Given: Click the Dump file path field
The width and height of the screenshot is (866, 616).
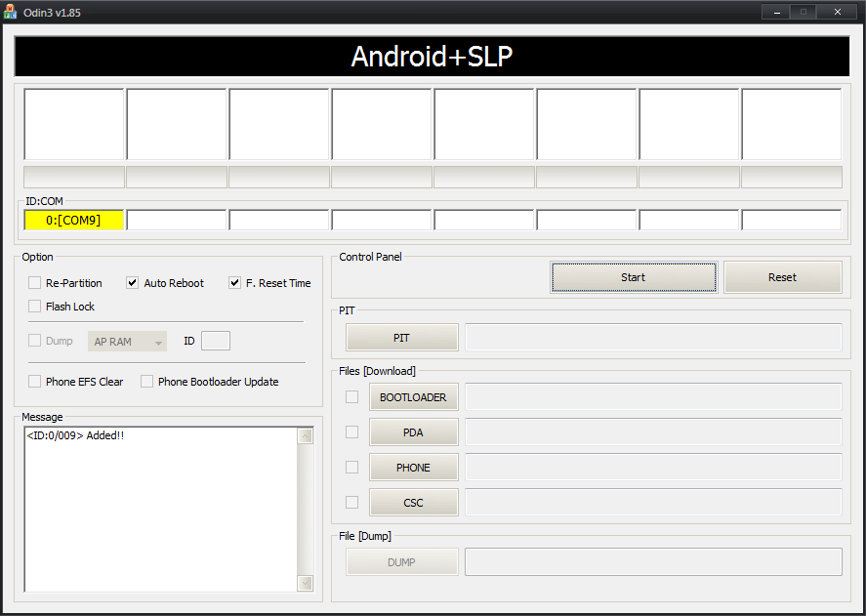Looking at the screenshot, I should tap(653, 562).
